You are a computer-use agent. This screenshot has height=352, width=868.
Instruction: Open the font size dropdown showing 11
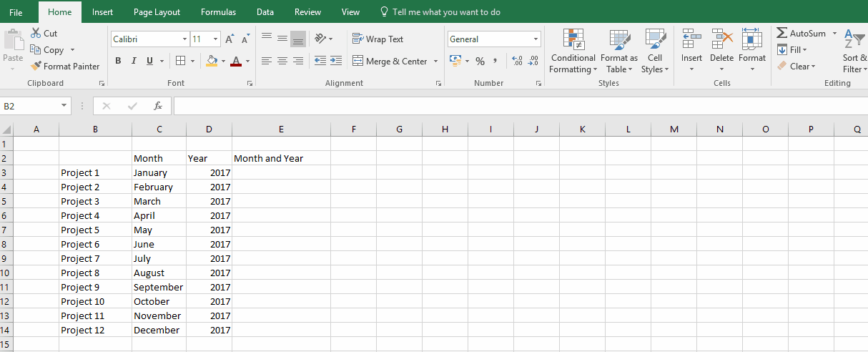[217, 39]
